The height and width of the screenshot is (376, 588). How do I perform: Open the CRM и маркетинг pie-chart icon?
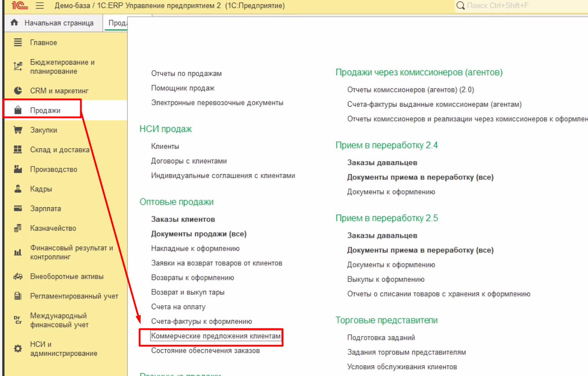[18, 91]
